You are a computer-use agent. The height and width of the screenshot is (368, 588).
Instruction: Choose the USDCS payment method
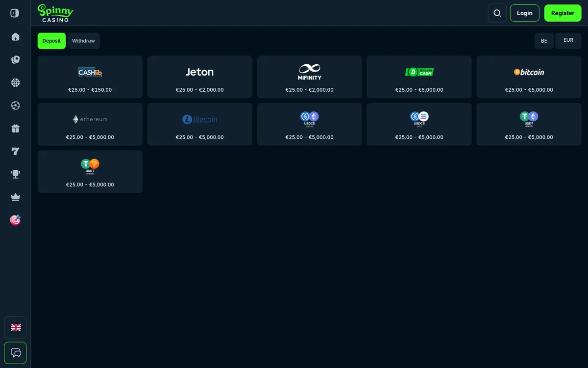(x=419, y=124)
